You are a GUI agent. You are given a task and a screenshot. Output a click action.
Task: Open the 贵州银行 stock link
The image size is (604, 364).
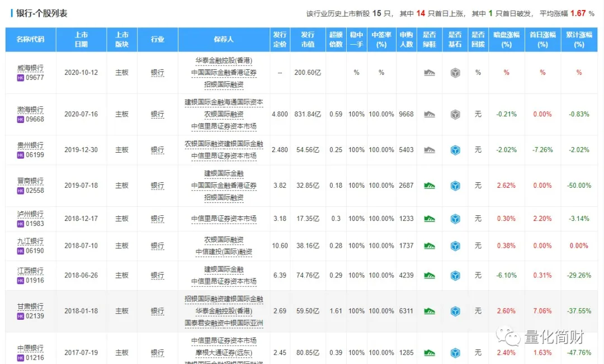(x=30, y=145)
